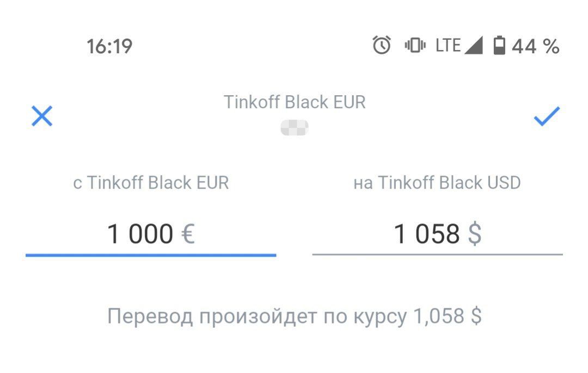The width and height of the screenshot is (588, 373).
Task: Focus the 1 058 USD amount field
Action: 427,234
